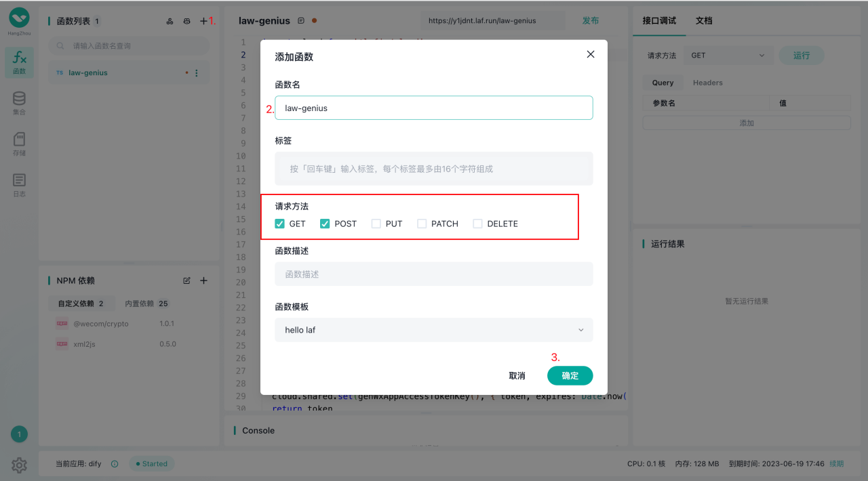Switch to the Headers tab in debug panel

(x=707, y=82)
